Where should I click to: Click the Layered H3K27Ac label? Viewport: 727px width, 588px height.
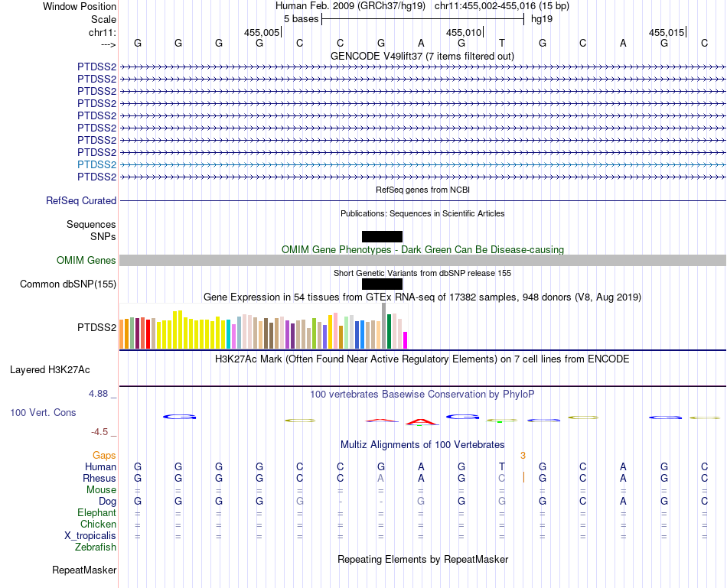(50, 370)
